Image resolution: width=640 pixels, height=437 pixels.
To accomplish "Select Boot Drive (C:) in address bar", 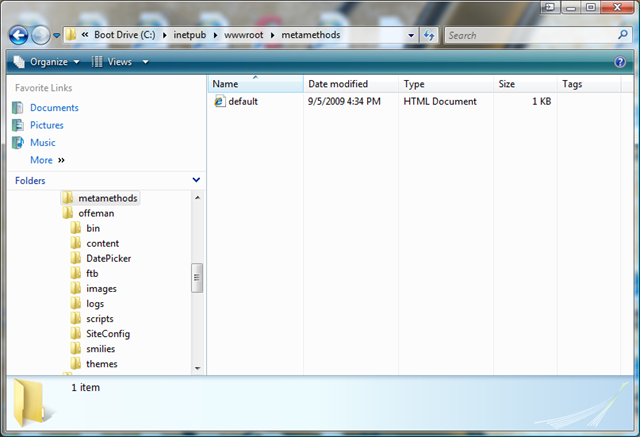I will click(x=125, y=35).
